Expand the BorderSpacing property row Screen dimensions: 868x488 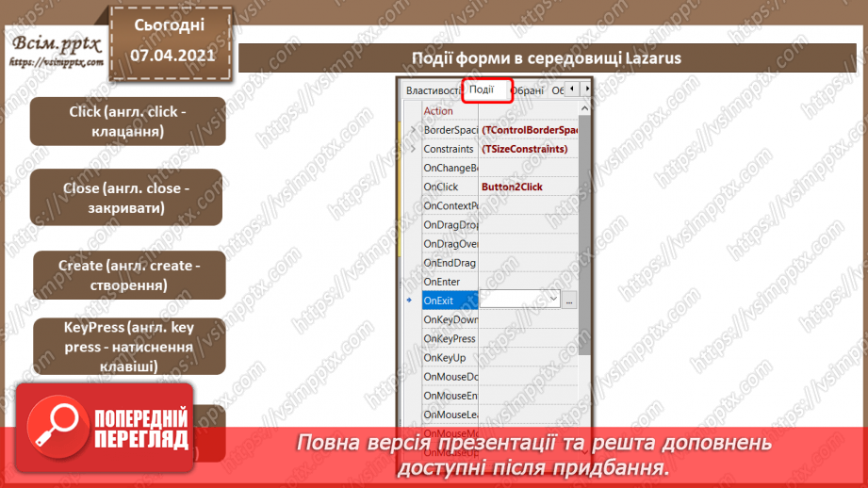click(413, 130)
